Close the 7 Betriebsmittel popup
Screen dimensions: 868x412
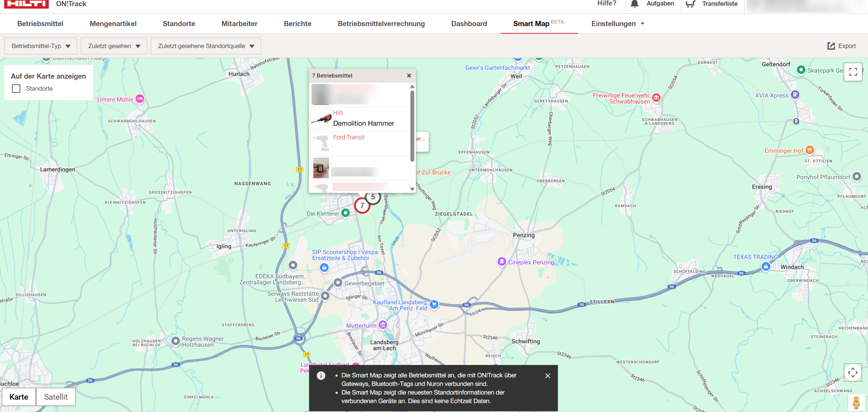(409, 76)
